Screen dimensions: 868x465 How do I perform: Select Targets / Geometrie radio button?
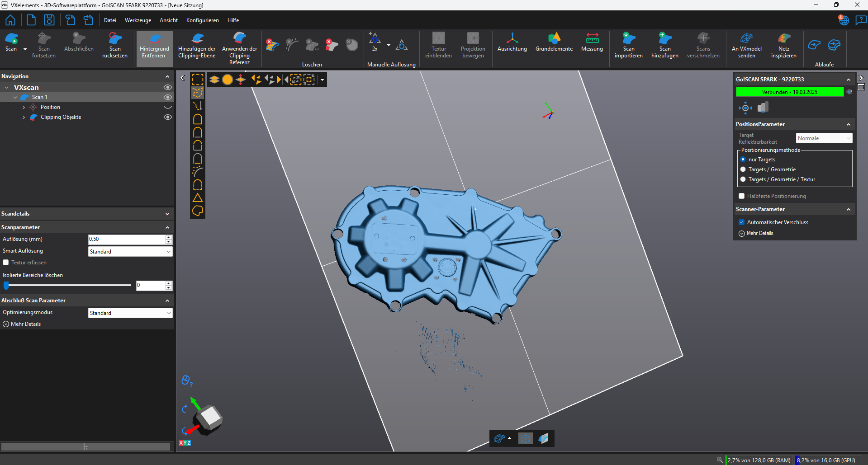click(743, 169)
